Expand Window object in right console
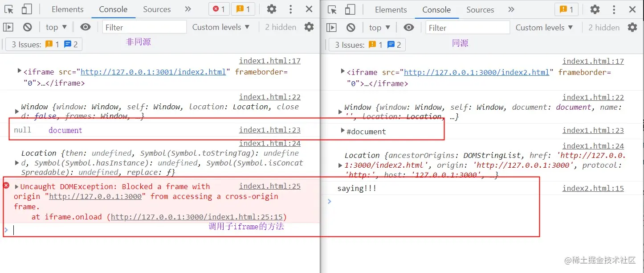 pyautogui.click(x=340, y=112)
